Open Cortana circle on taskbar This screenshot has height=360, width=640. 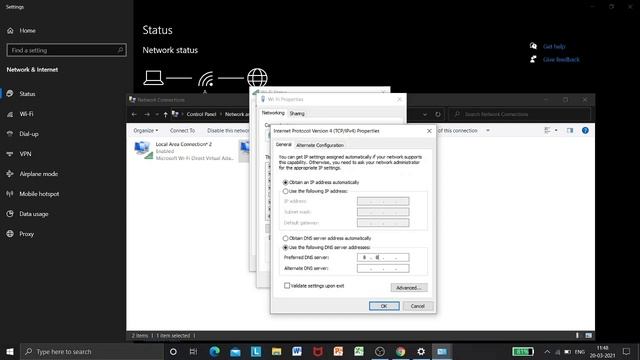[x=173, y=351]
